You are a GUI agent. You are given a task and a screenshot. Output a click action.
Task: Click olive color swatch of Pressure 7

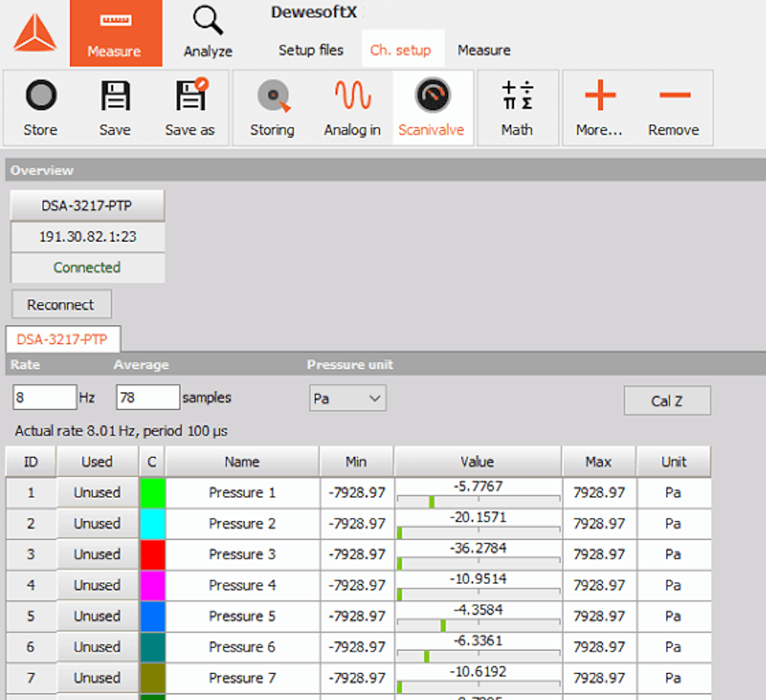[153, 678]
